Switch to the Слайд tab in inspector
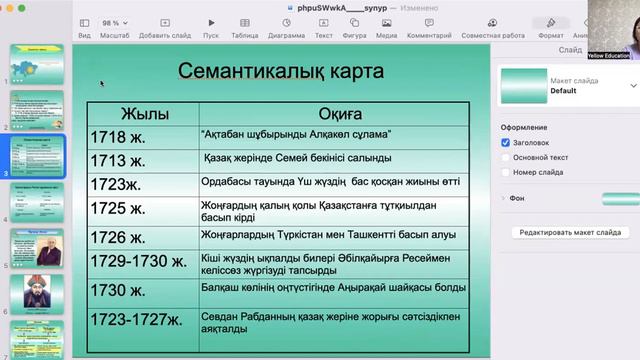This screenshot has width=640, height=360. click(x=570, y=50)
